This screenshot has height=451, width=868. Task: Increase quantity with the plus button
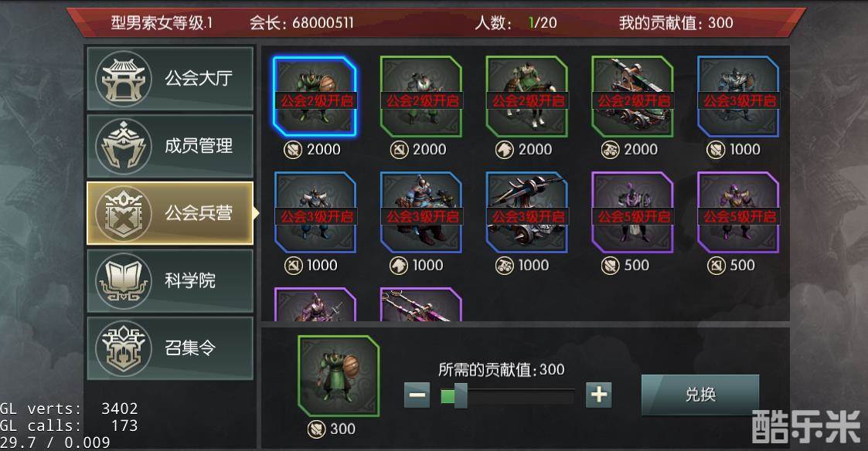[x=599, y=395]
